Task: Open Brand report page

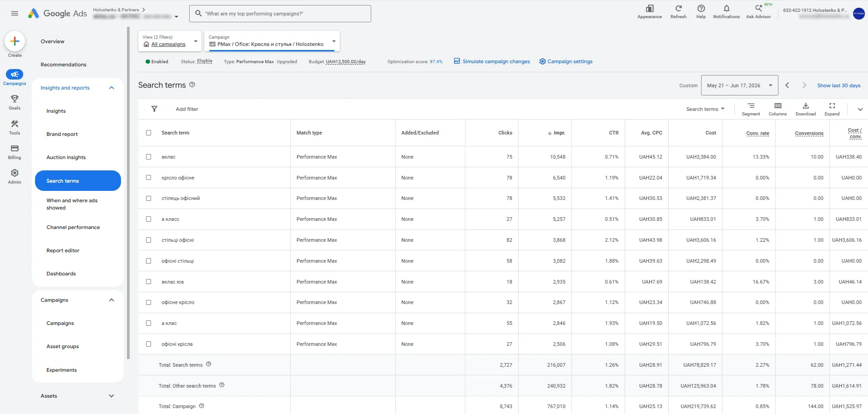Action: pyautogui.click(x=62, y=134)
